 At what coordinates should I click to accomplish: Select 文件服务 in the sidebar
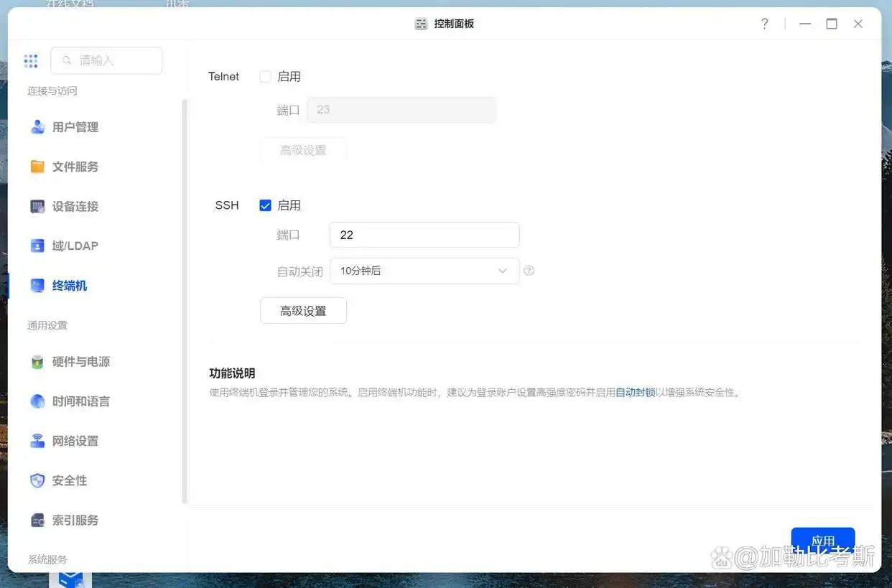pos(79,167)
